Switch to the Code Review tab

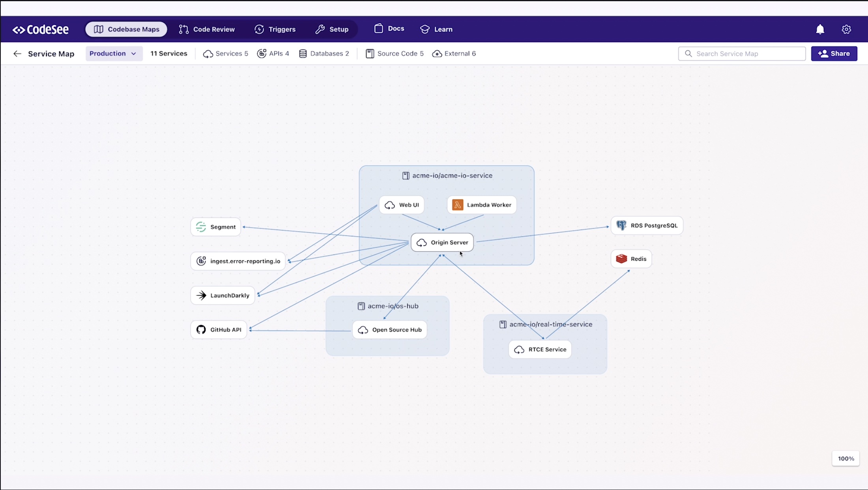(207, 29)
